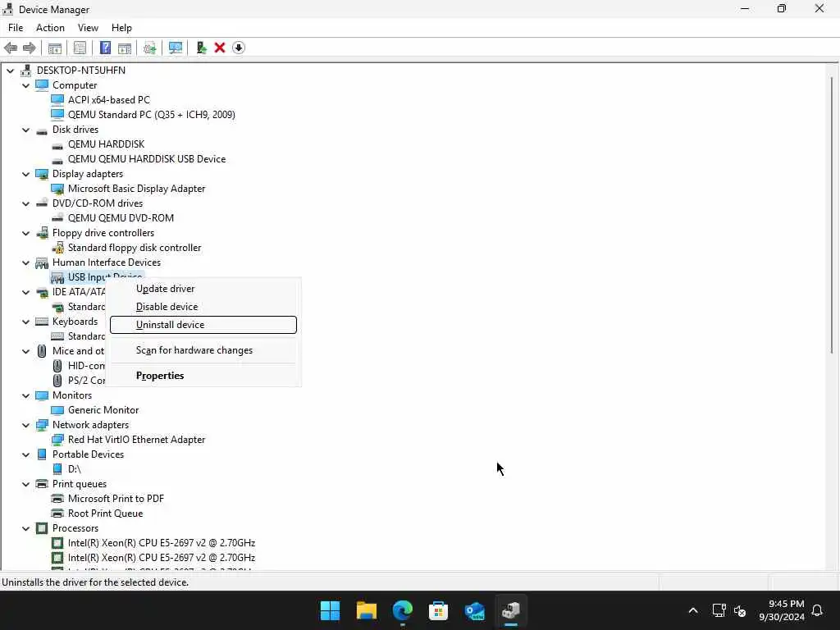The image size is (840, 630).
Task: Click the Network adapters category icon
Action: [42, 425]
